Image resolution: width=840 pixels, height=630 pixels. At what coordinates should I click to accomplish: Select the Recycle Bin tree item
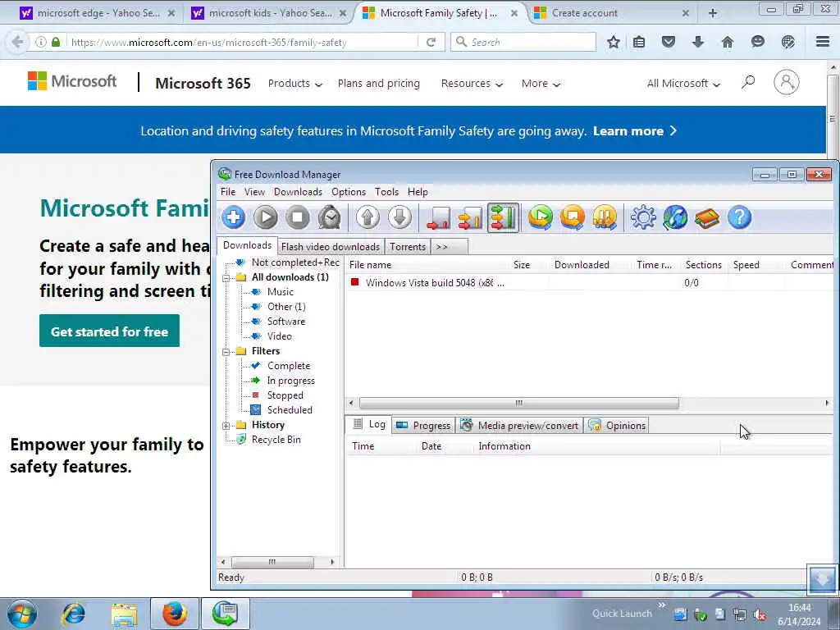(276, 440)
